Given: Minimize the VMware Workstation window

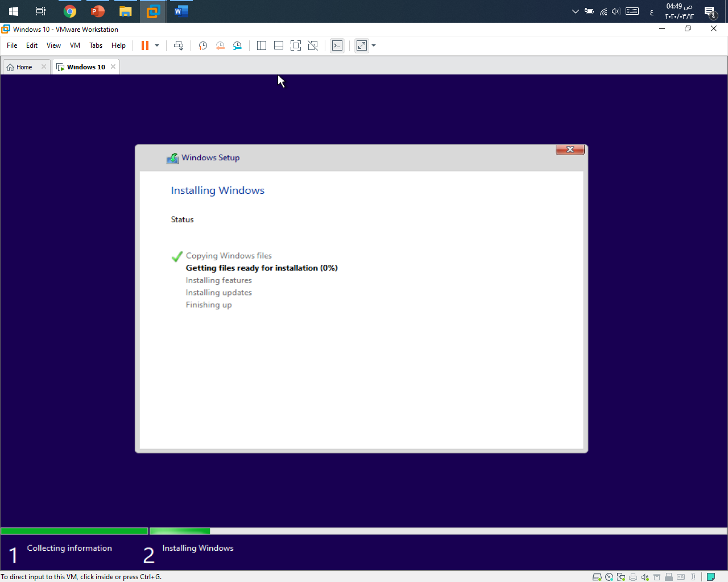Looking at the screenshot, I should 662,29.
